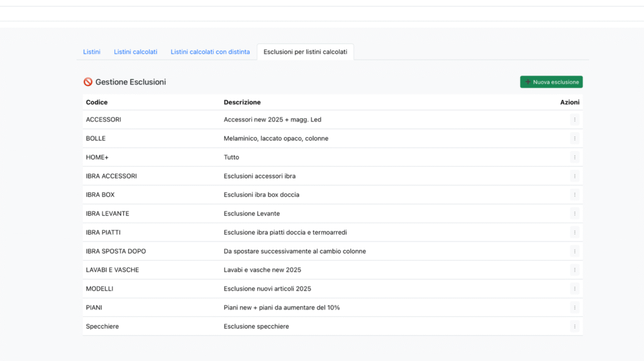This screenshot has height=361, width=644.
Task: Expand the three-dot menu for MODELLI
Action: 574,289
